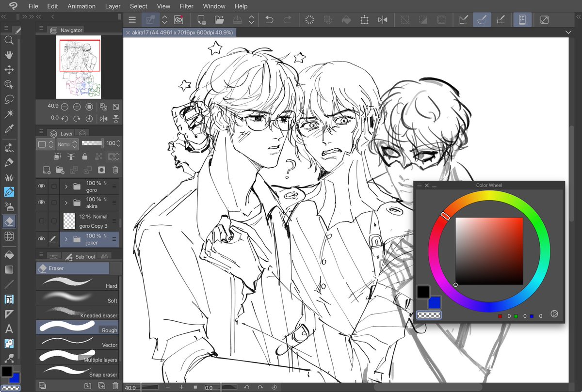
Task: Show the goro Copy 3 layer
Action: point(42,221)
